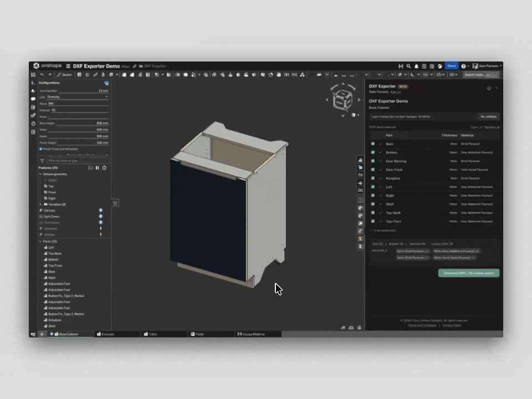
Task: Open the Privacy Policy link
Action: pos(452,325)
